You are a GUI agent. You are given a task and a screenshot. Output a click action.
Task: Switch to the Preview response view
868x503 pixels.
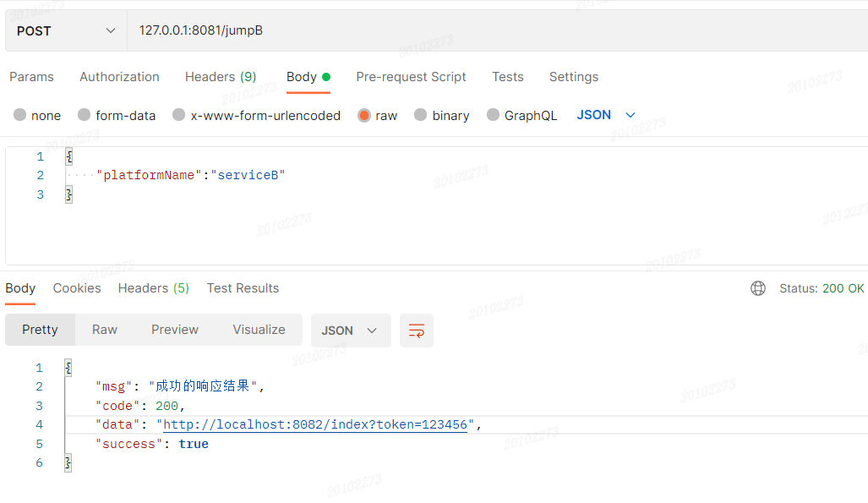175,330
